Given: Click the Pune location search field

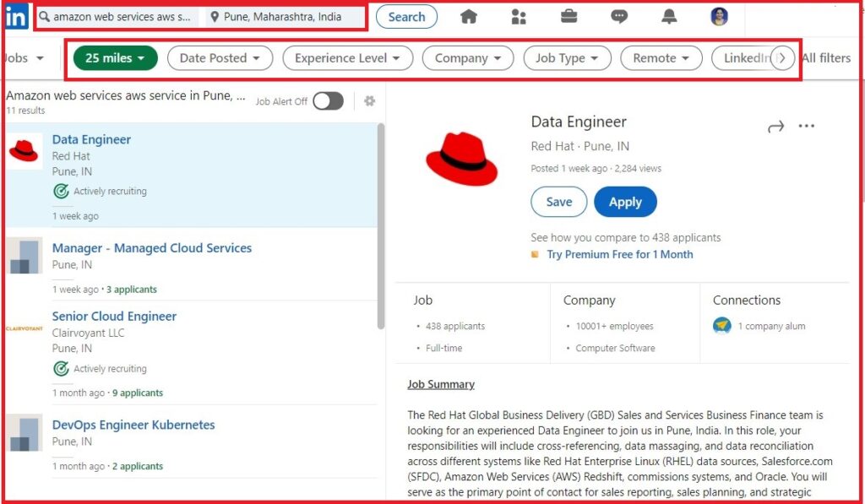Looking at the screenshot, I should pyautogui.click(x=286, y=17).
